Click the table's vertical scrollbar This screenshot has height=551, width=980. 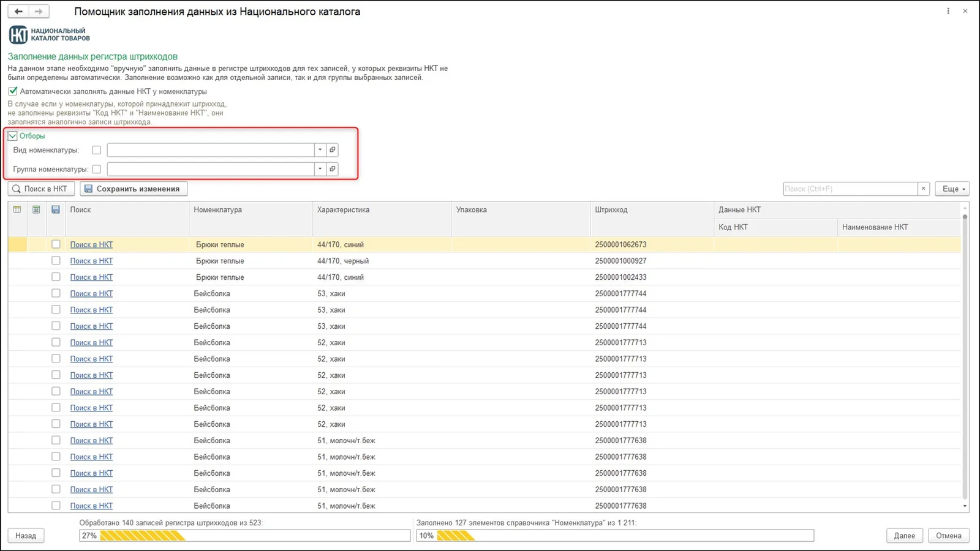tap(965, 355)
